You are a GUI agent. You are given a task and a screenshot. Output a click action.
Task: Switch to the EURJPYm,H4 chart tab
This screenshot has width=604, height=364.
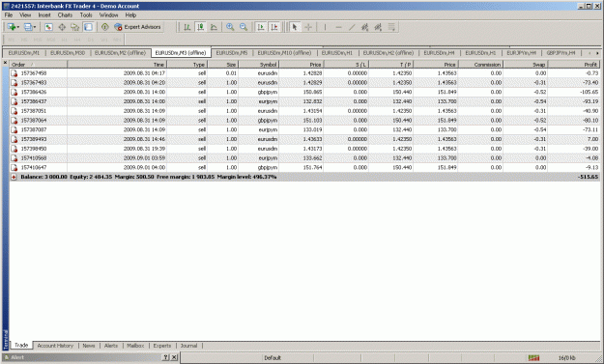point(521,53)
